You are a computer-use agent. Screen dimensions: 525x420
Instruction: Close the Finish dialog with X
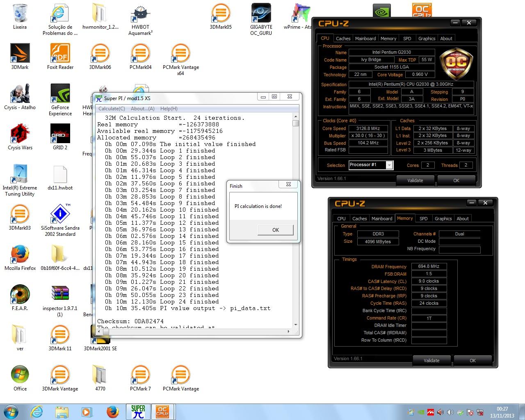(x=288, y=185)
